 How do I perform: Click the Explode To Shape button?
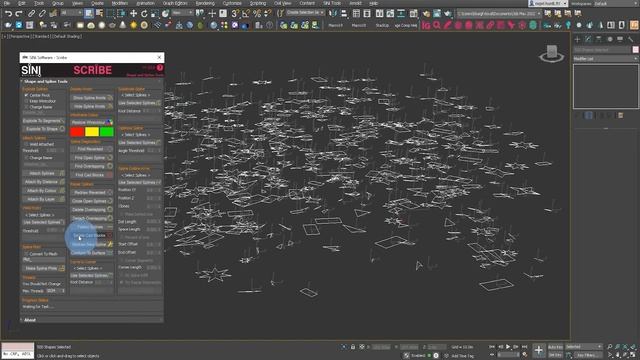pyautogui.click(x=44, y=129)
